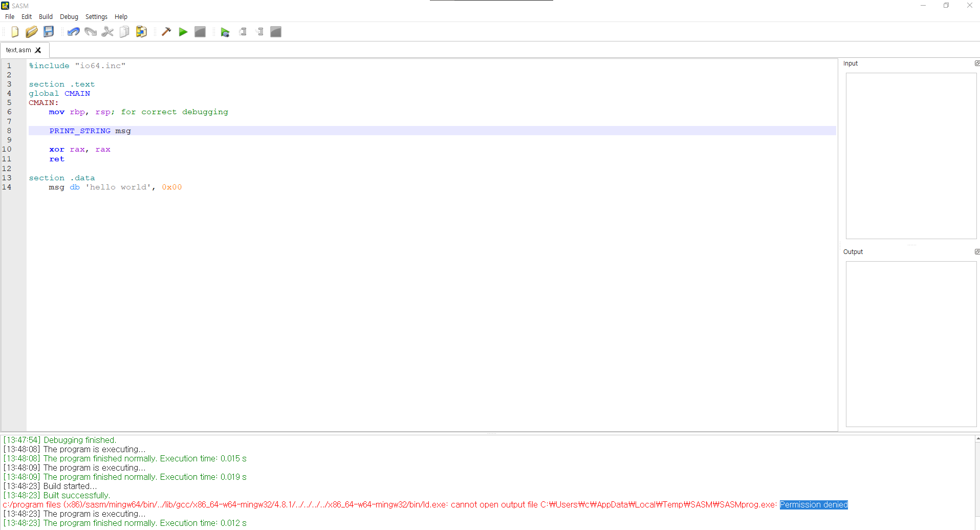Run the program with green play icon
The height and width of the screenshot is (530, 980).
coord(183,32)
